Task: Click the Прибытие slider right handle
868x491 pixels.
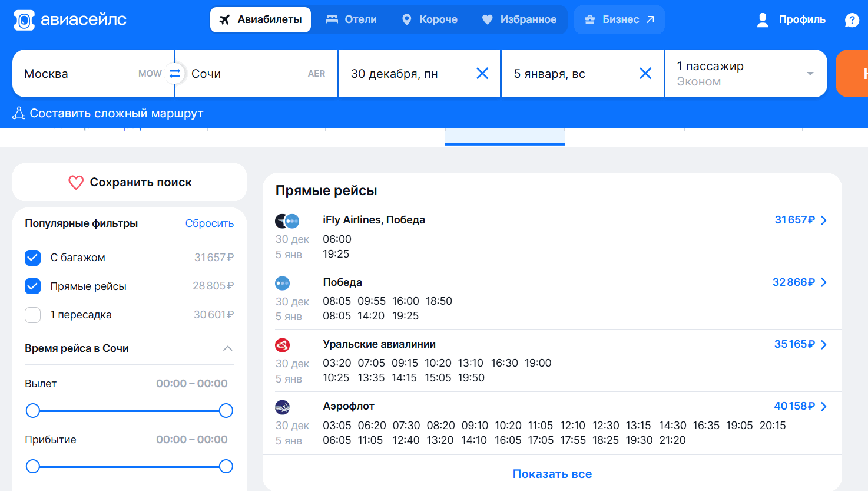Action: coord(226,467)
